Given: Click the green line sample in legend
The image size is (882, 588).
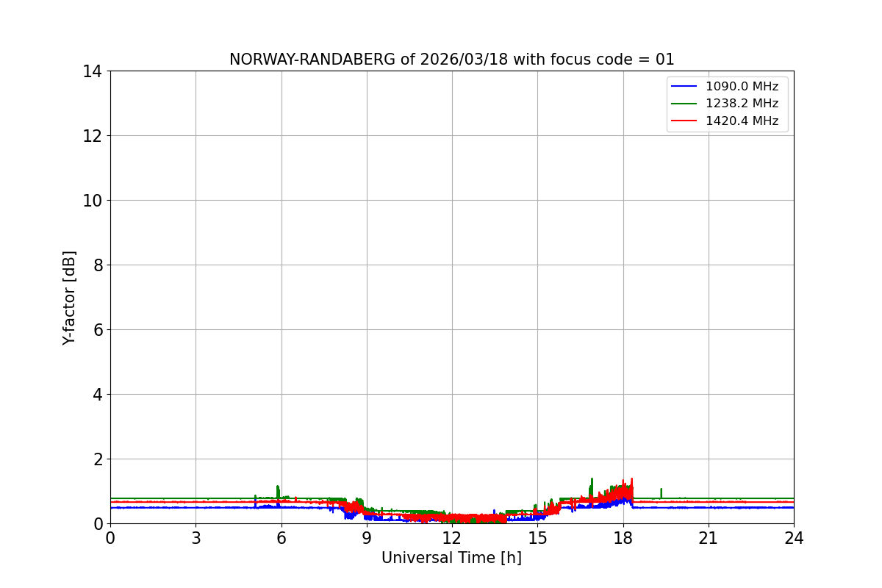Looking at the screenshot, I should (x=684, y=104).
